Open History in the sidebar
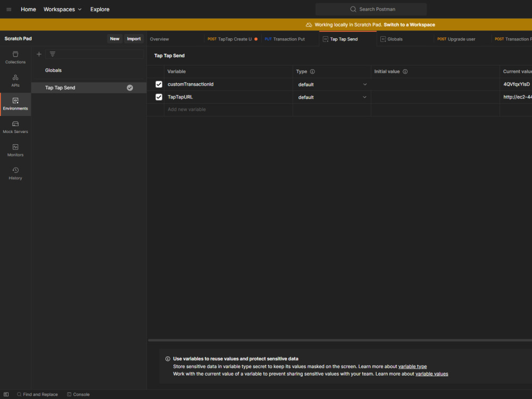This screenshot has width=532, height=399. point(15,173)
